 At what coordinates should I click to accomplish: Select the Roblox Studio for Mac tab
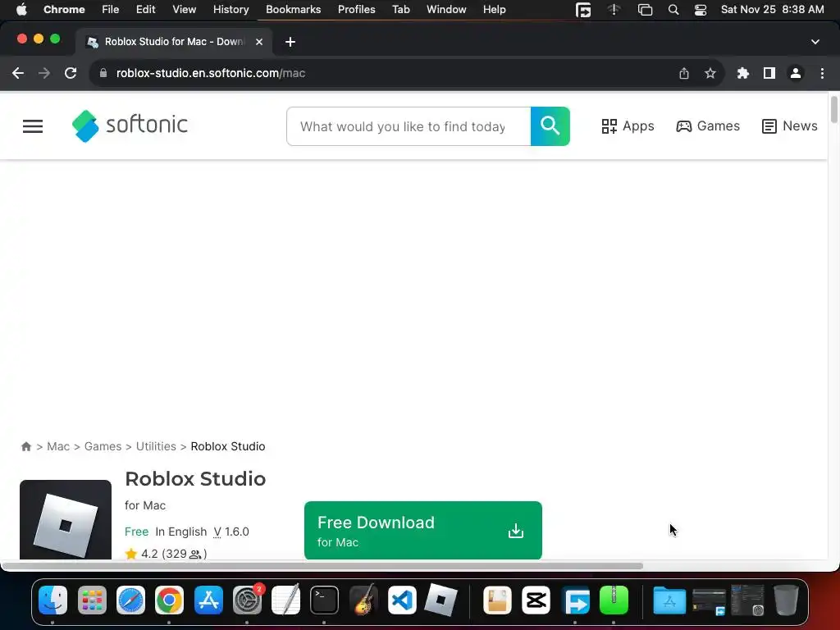click(x=173, y=42)
